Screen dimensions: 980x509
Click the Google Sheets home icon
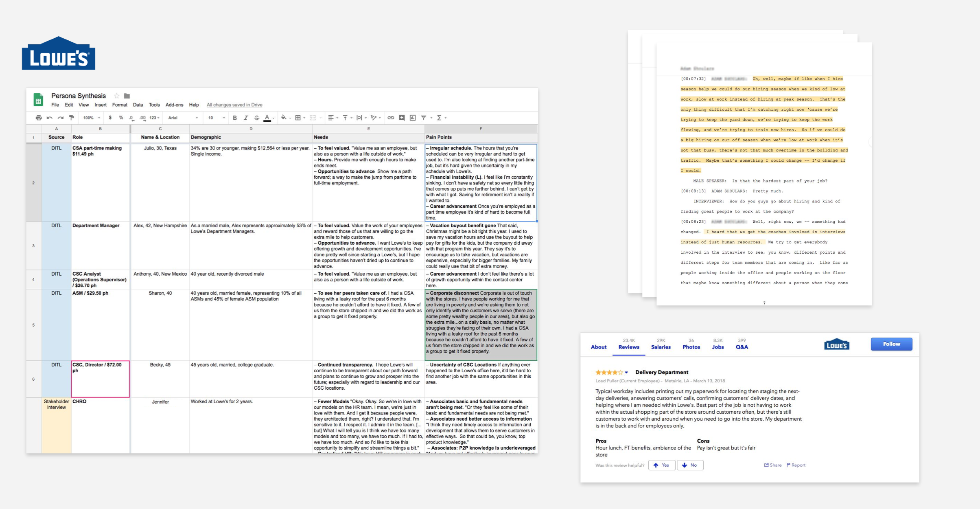38,100
